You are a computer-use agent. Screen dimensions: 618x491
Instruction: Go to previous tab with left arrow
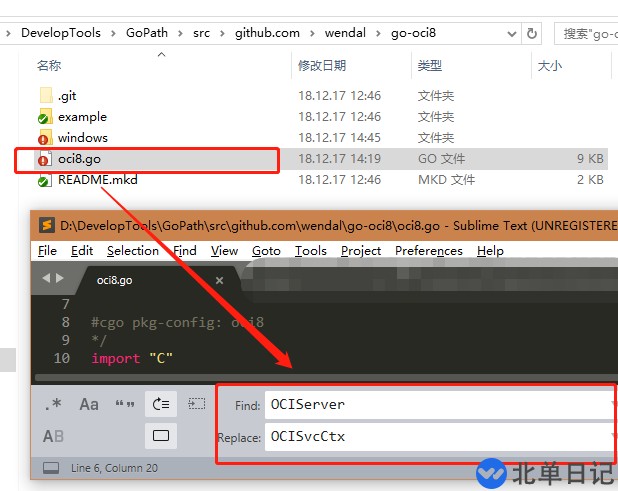point(46,278)
